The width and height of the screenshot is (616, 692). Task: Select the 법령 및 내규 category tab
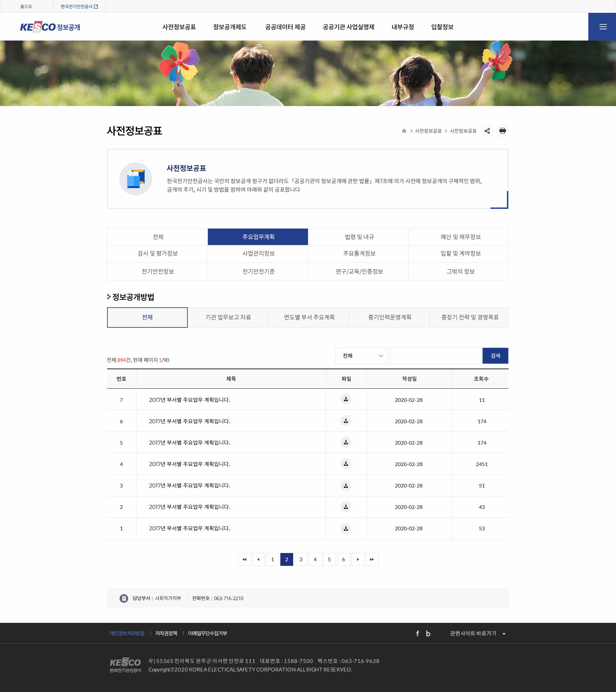[x=358, y=236]
